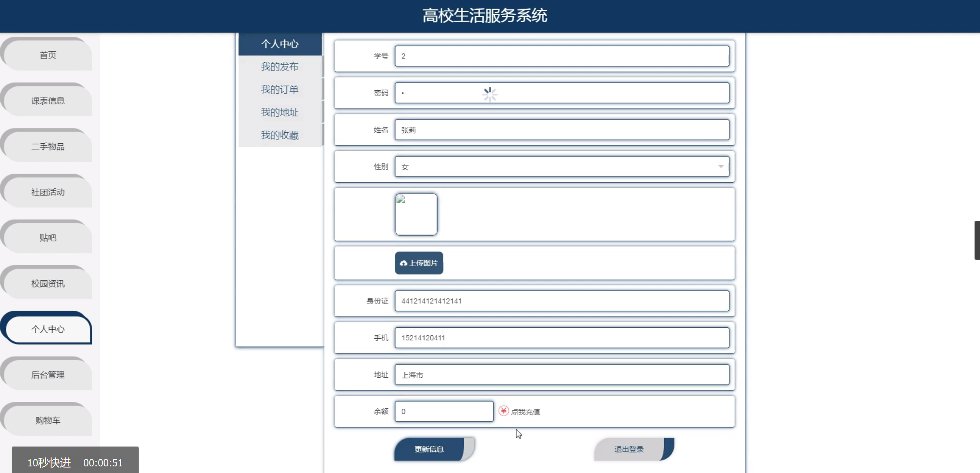Click the 10秒快进 fast-forward control

[x=49, y=462]
